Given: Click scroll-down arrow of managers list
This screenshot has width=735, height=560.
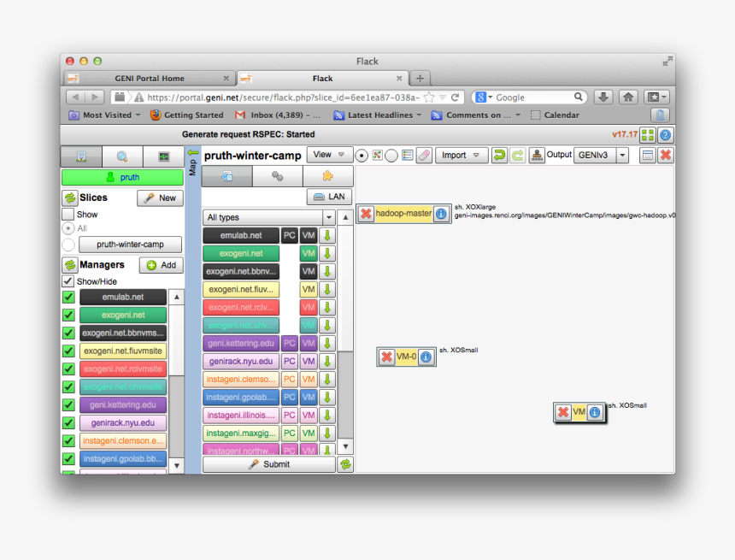Looking at the screenshot, I should 177,466.
